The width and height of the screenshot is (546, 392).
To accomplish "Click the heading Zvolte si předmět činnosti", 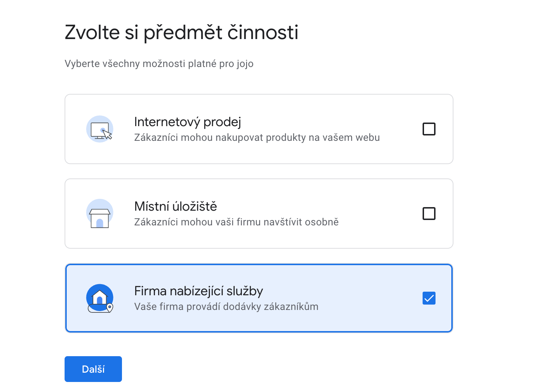I will (x=181, y=32).
